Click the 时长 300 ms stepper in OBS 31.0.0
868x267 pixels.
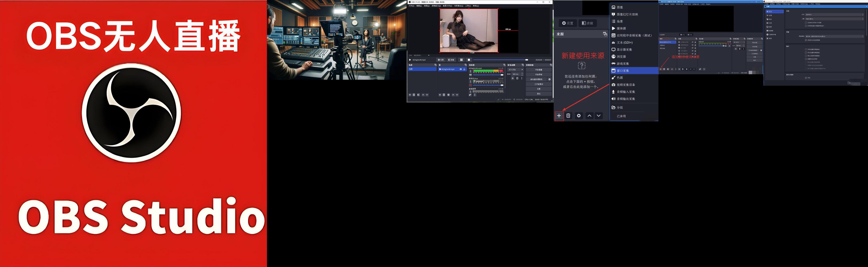click(517, 74)
